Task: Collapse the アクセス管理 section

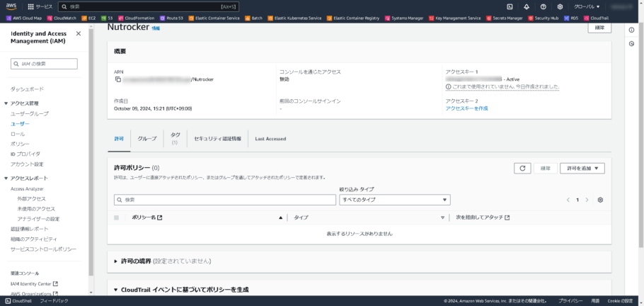Action: coord(6,103)
